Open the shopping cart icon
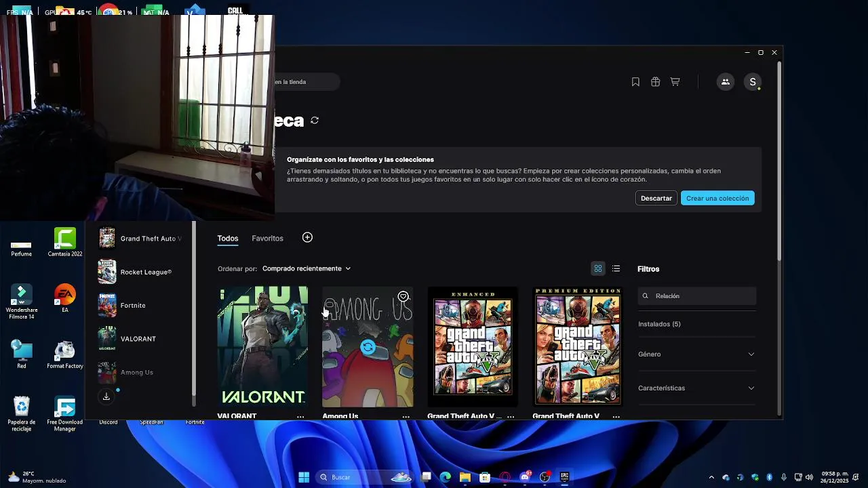The image size is (868, 488). [675, 82]
